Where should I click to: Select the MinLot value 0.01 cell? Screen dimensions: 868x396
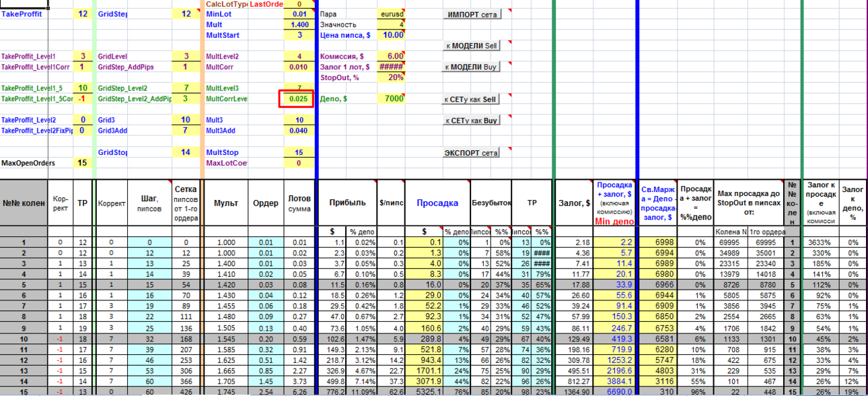pos(298,13)
